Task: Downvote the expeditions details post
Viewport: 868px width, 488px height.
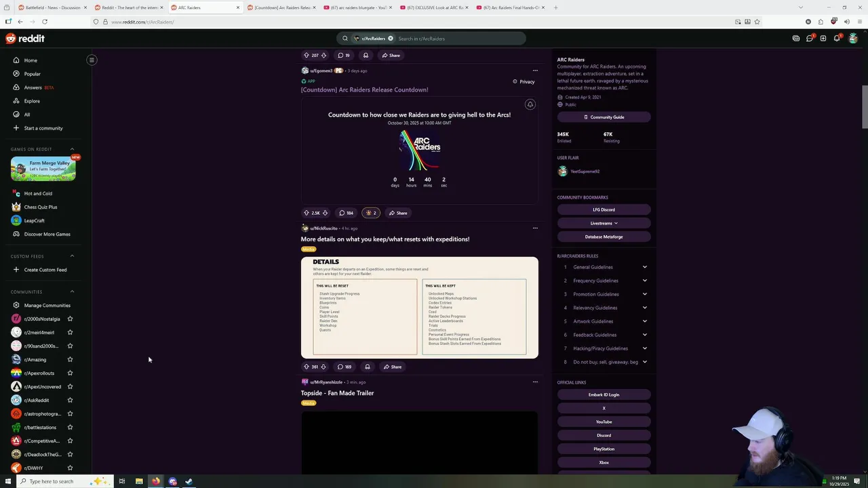Action: pos(323,367)
